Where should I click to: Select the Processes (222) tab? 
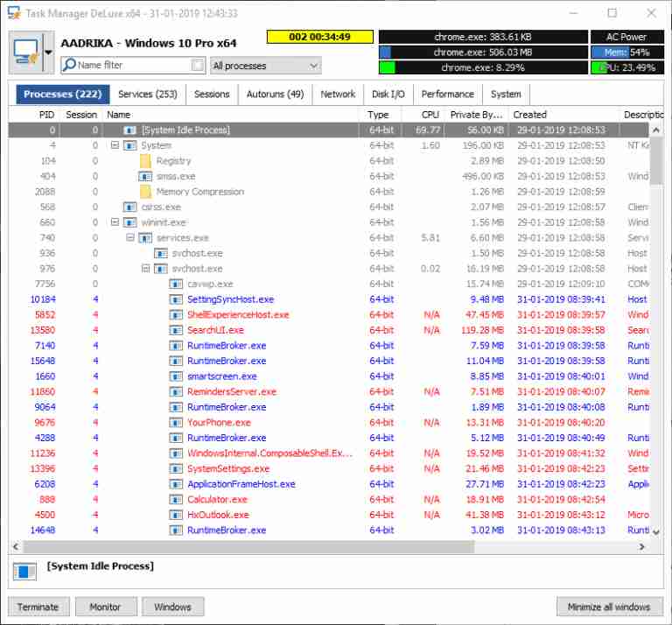pos(63,95)
